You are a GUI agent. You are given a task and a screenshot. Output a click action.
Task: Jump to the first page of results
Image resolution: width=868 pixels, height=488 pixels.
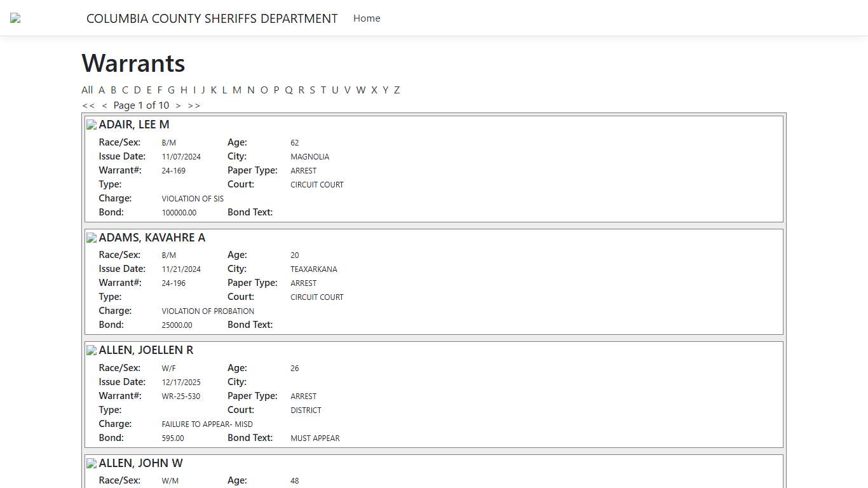click(x=88, y=105)
